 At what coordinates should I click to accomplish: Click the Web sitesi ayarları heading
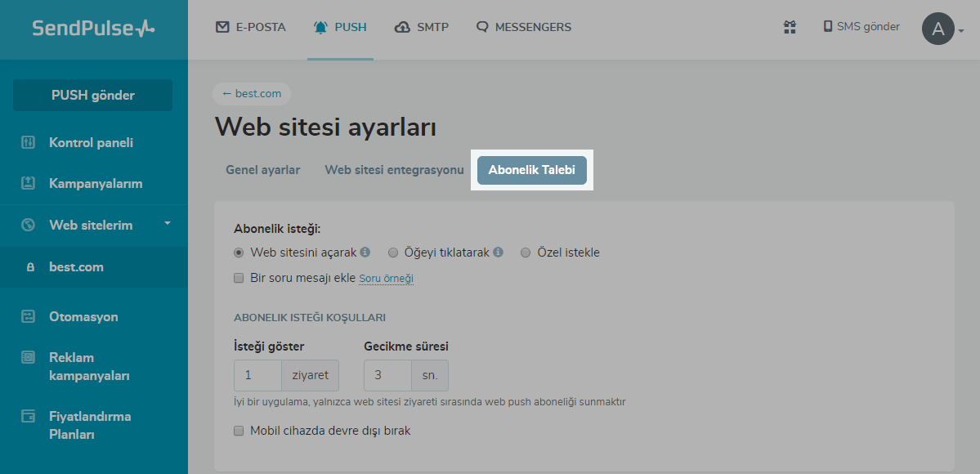tap(325, 127)
